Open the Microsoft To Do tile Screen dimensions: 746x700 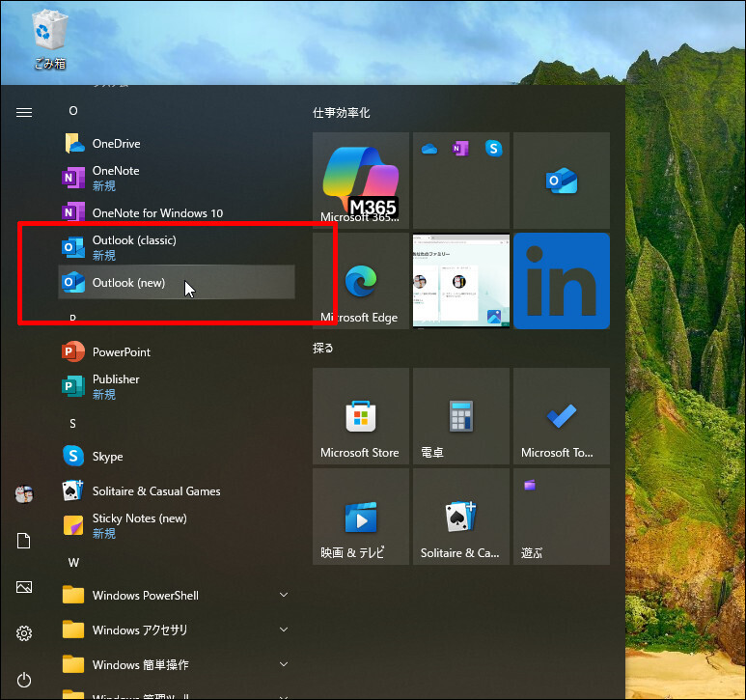tap(562, 416)
